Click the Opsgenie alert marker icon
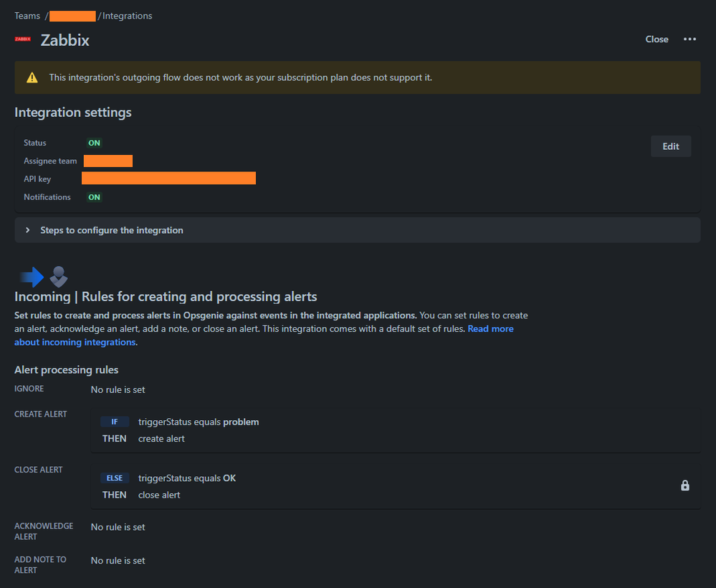The width and height of the screenshot is (716, 588). coord(59,277)
